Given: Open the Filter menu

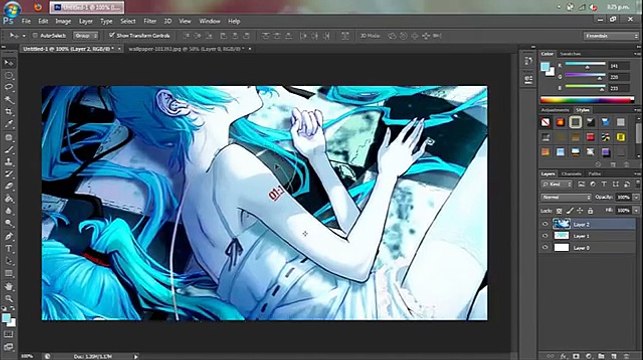Looking at the screenshot, I should [150, 21].
